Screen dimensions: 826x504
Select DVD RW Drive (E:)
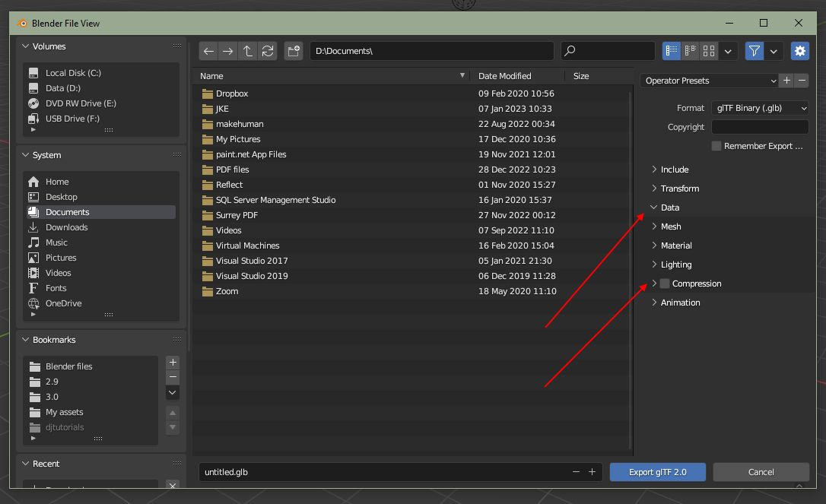pyautogui.click(x=100, y=103)
